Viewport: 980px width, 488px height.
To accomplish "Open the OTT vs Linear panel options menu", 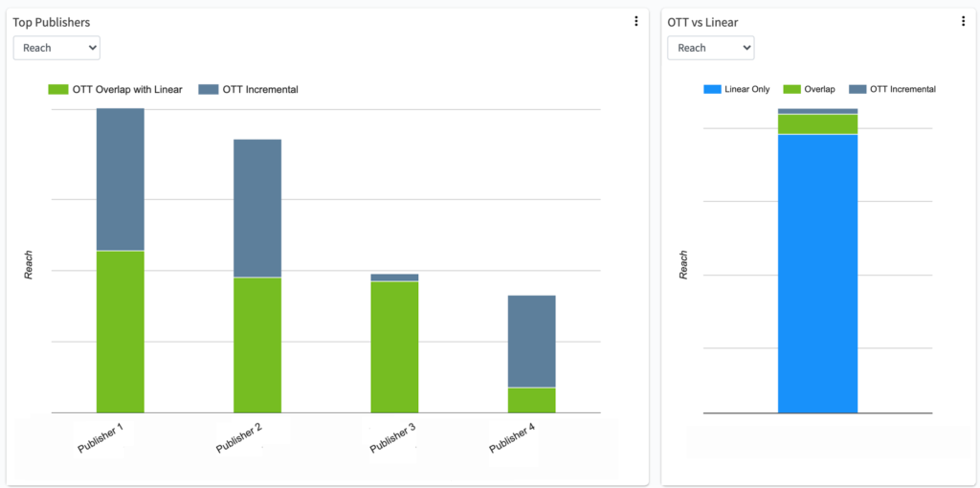I will click(x=963, y=22).
